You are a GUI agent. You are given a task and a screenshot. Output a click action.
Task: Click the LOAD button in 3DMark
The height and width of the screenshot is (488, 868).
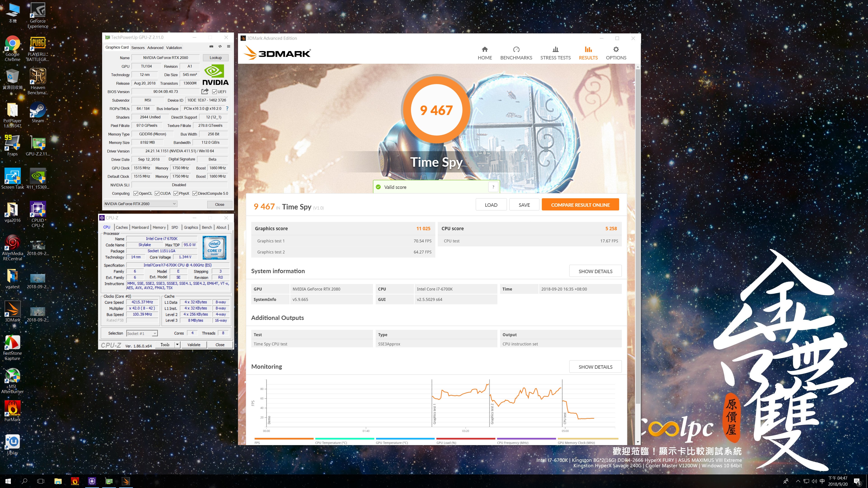pos(491,205)
